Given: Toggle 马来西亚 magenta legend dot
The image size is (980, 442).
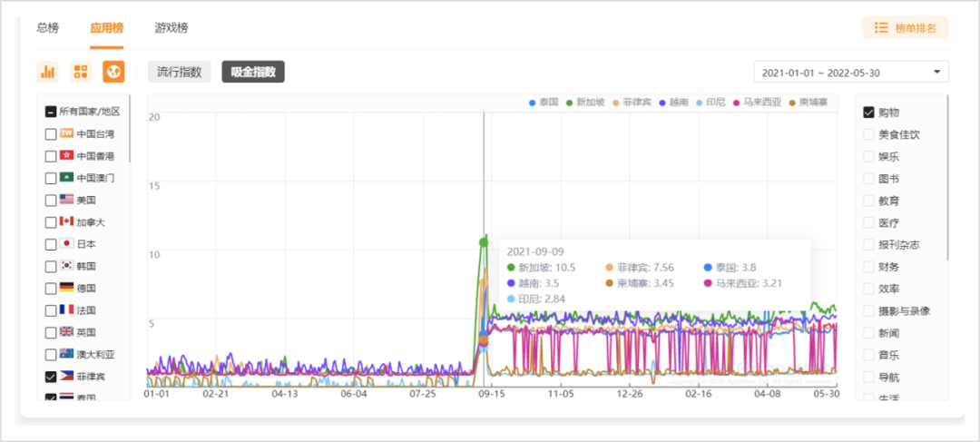Looking at the screenshot, I should [x=736, y=103].
